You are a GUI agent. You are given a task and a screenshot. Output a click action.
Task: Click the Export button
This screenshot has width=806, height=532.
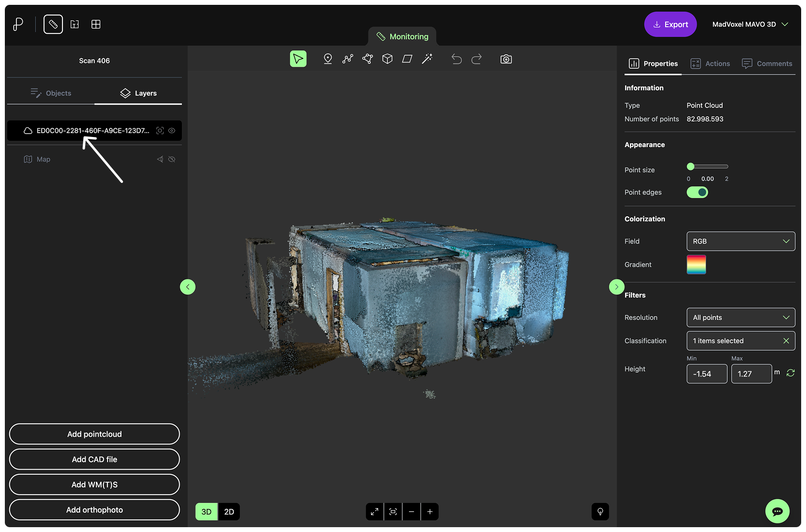click(x=670, y=24)
